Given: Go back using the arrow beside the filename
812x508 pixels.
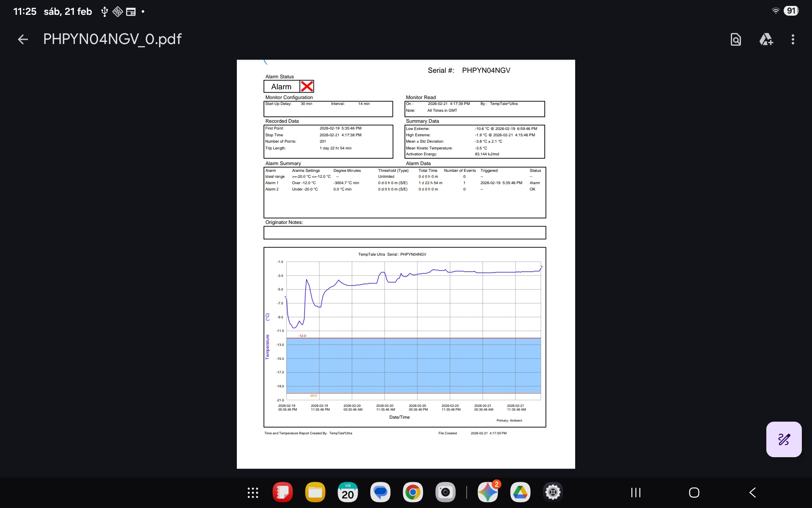Looking at the screenshot, I should click(x=23, y=39).
